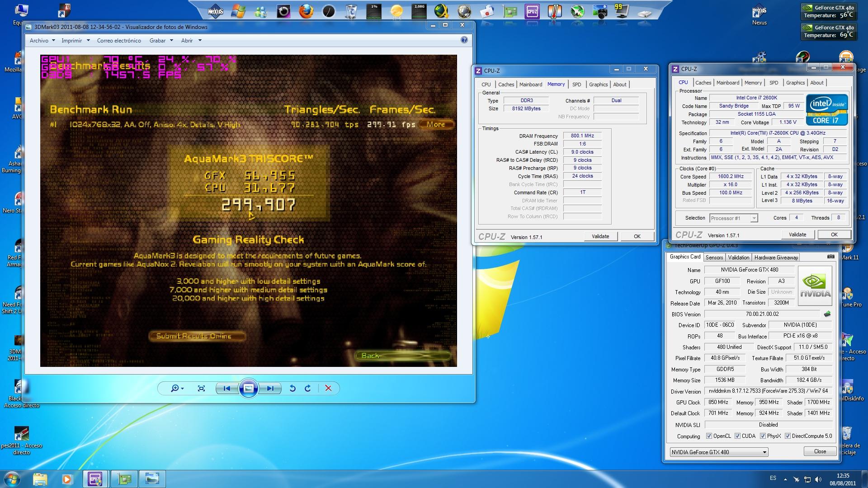Open the Grabar menu dropdown
The image size is (868, 488).
[x=161, y=40]
